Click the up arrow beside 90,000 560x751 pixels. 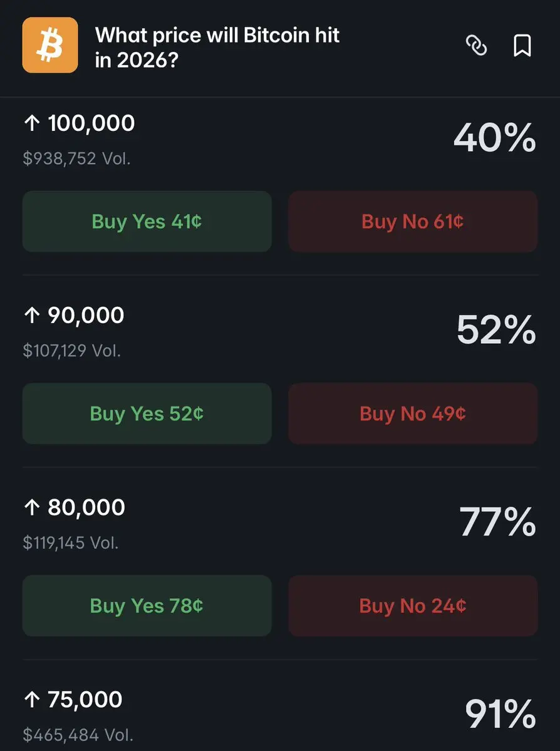(32, 316)
